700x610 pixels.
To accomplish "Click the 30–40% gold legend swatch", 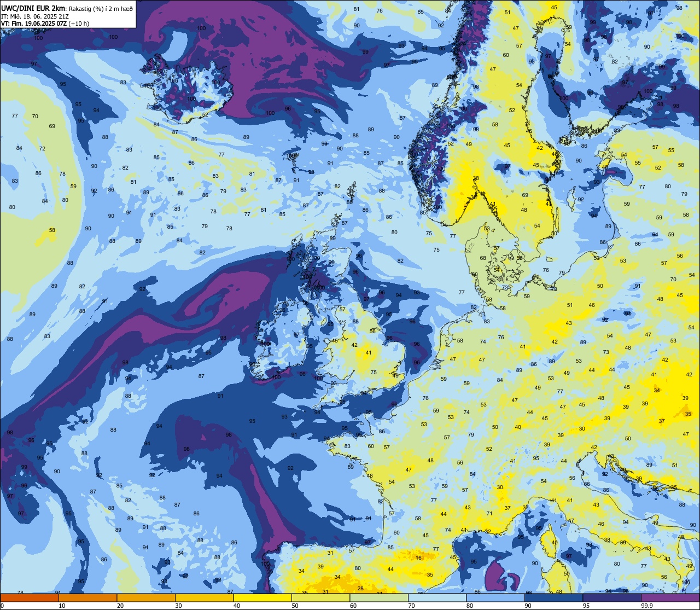I will pos(205,597).
